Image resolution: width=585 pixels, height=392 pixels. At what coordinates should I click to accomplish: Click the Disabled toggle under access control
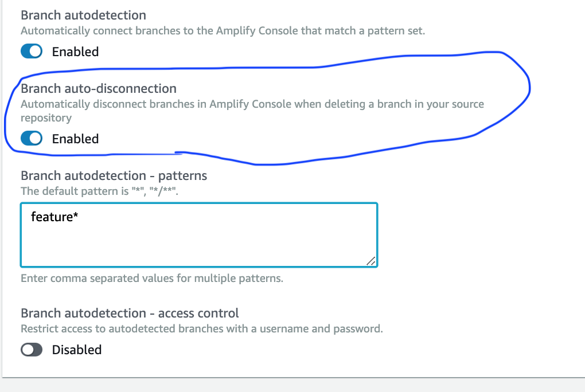[x=32, y=349]
